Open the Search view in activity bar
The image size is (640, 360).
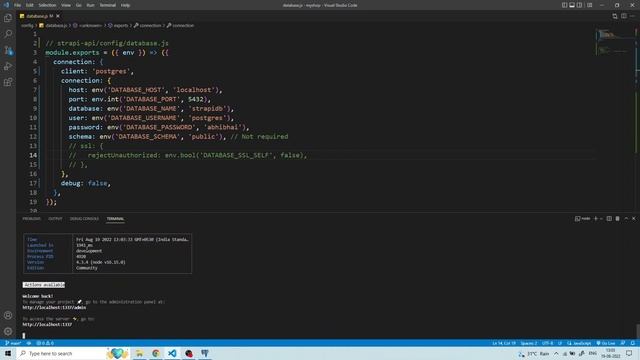point(8,34)
